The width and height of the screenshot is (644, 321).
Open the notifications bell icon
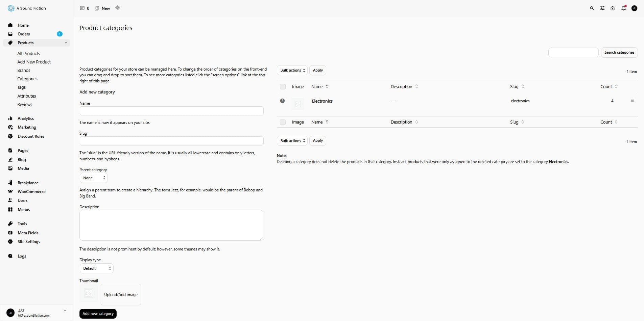point(623,8)
